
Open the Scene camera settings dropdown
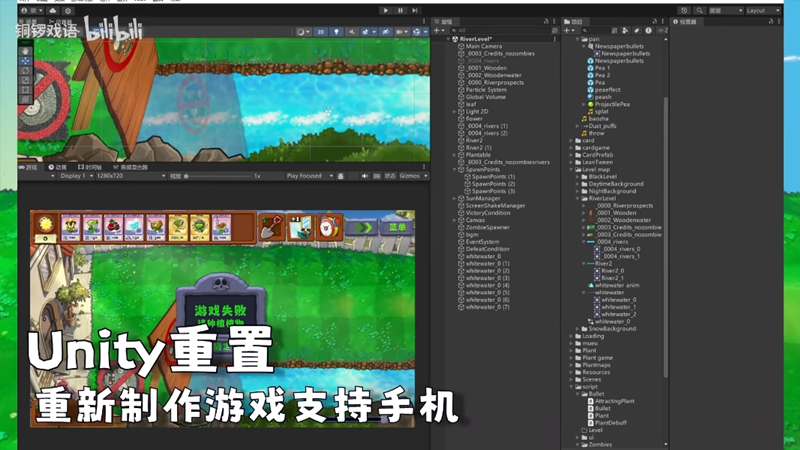[401, 32]
